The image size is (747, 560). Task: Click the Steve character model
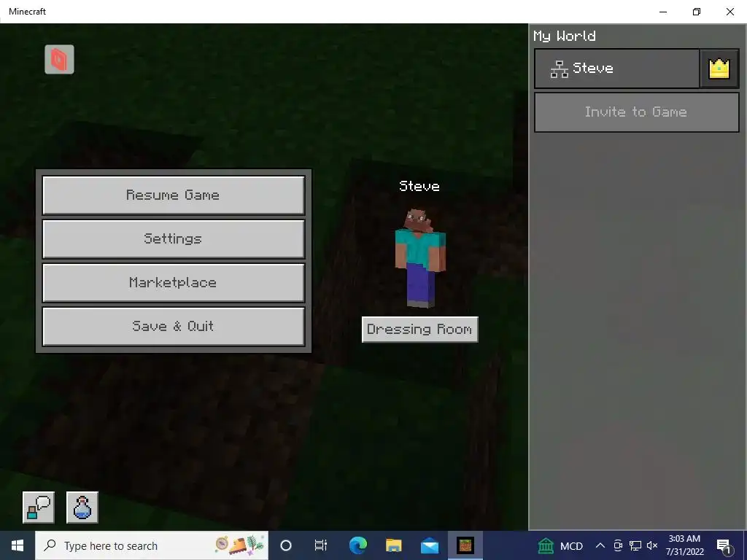pos(420,257)
